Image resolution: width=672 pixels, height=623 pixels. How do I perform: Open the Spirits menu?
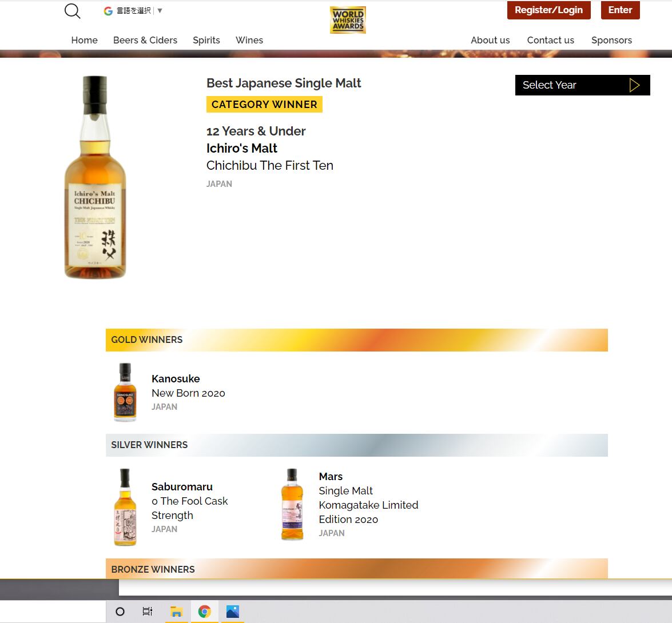tap(206, 40)
